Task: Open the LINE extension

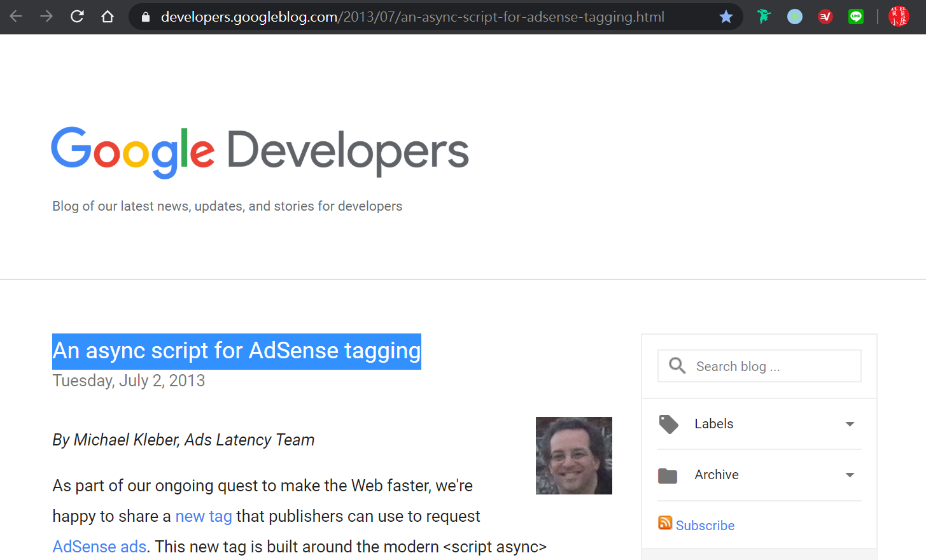Action: click(x=856, y=17)
